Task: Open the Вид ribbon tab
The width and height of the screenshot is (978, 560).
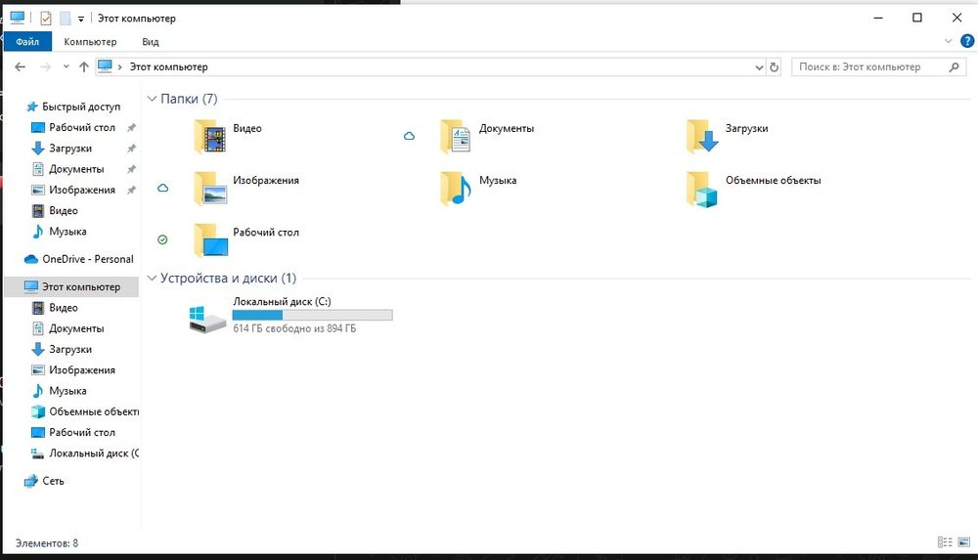Action: tap(151, 42)
